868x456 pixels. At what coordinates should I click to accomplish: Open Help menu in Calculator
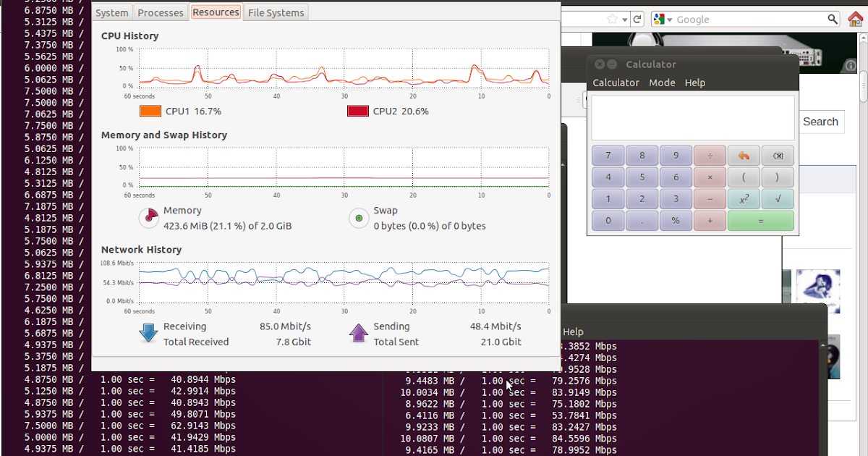click(x=695, y=83)
